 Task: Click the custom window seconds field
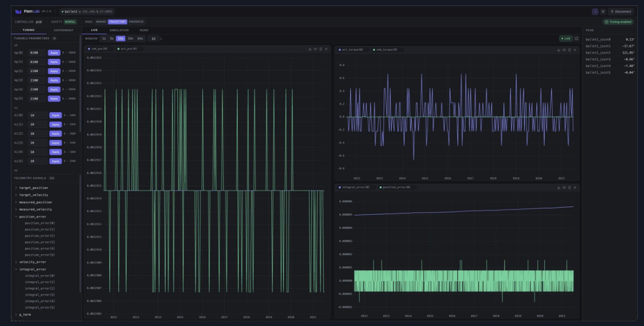click(x=153, y=39)
